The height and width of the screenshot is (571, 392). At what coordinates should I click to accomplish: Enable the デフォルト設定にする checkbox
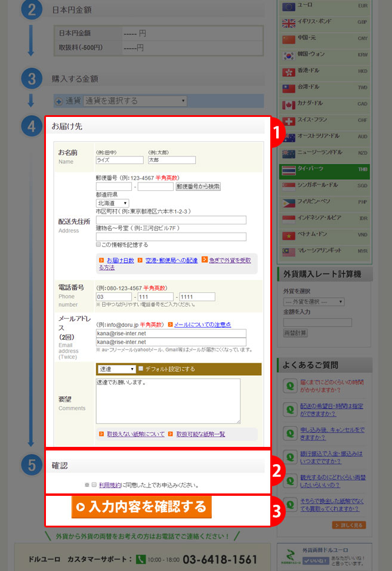141,369
